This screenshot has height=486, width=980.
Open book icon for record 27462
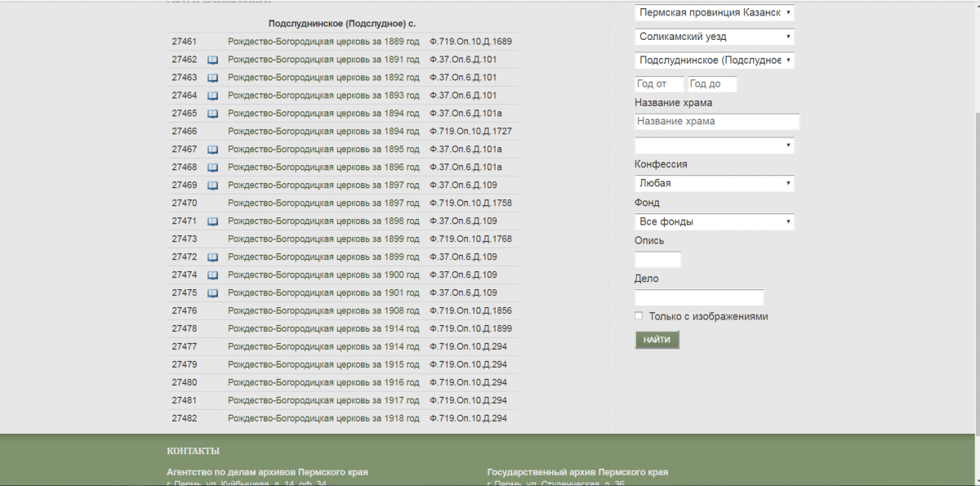pos(212,60)
